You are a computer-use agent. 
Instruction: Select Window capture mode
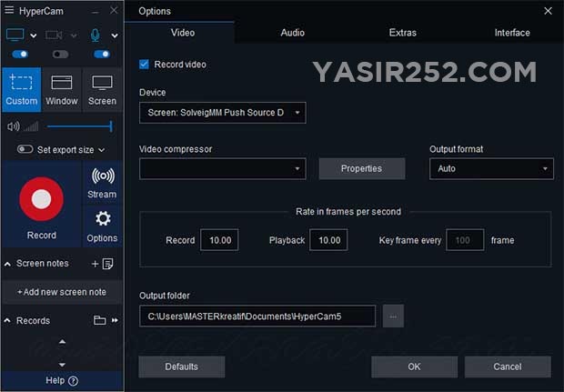(x=62, y=89)
